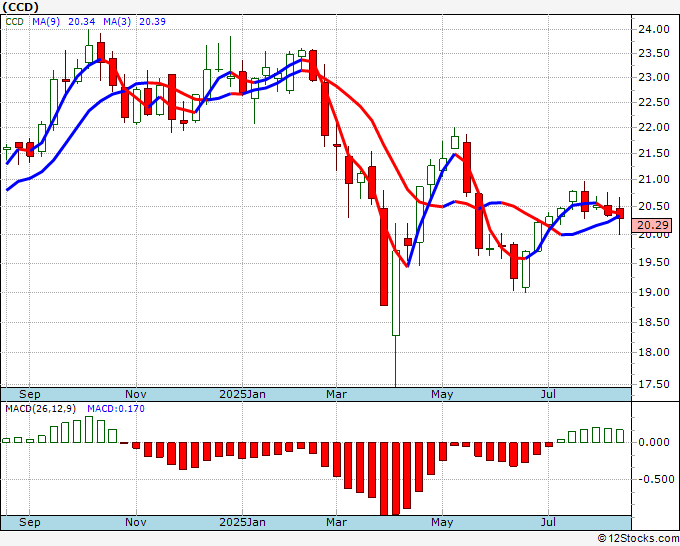Viewport: 680px width, 546px height.
Task: Click Mar on the MACD panel axis
Action: click(x=337, y=522)
